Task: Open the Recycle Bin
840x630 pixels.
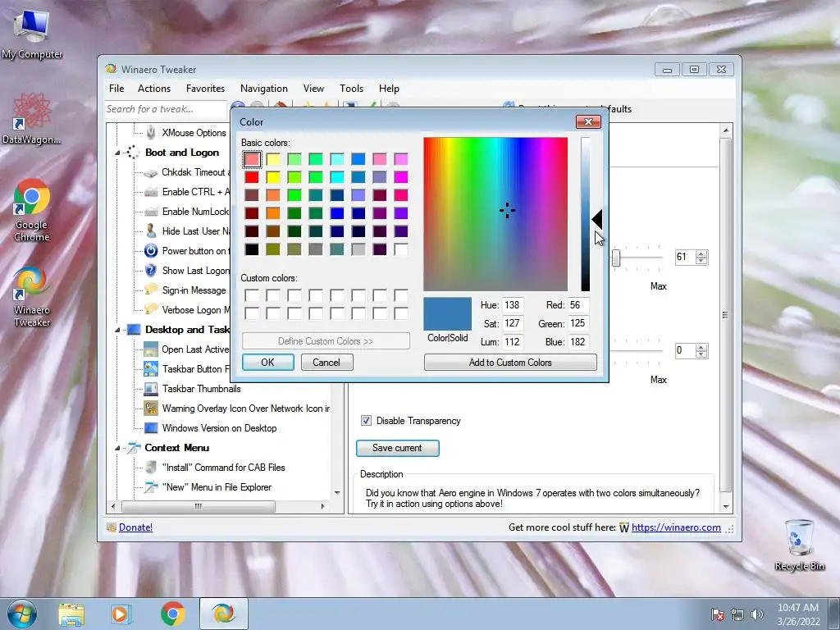Action: 799,545
